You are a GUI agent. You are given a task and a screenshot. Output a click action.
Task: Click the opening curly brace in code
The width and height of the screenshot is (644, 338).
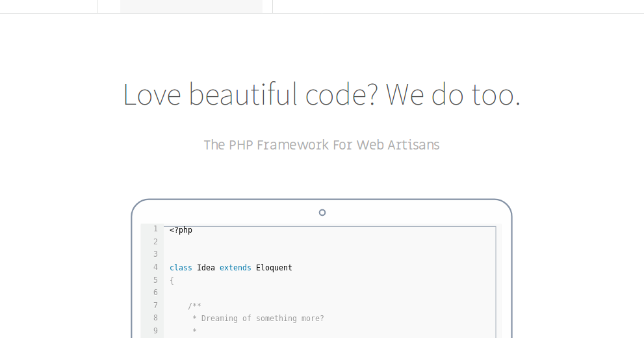pyautogui.click(x=172, y=281)
